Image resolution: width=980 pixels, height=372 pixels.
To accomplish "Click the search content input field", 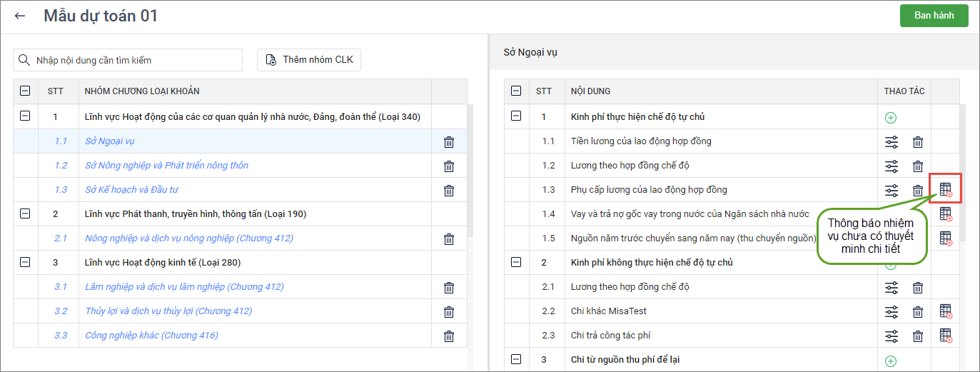I will [128, 60].
